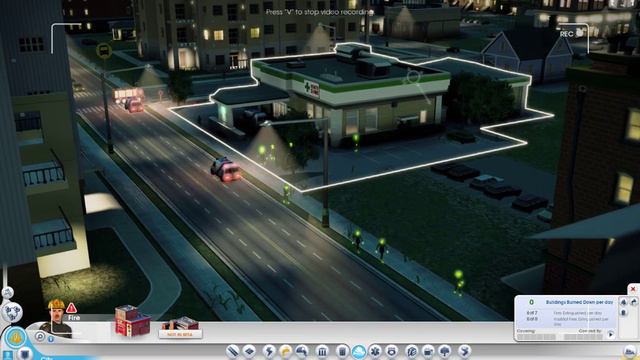The image size is (640, 360).
Task: Click the play arrow in the data panel
Action: 611,334
